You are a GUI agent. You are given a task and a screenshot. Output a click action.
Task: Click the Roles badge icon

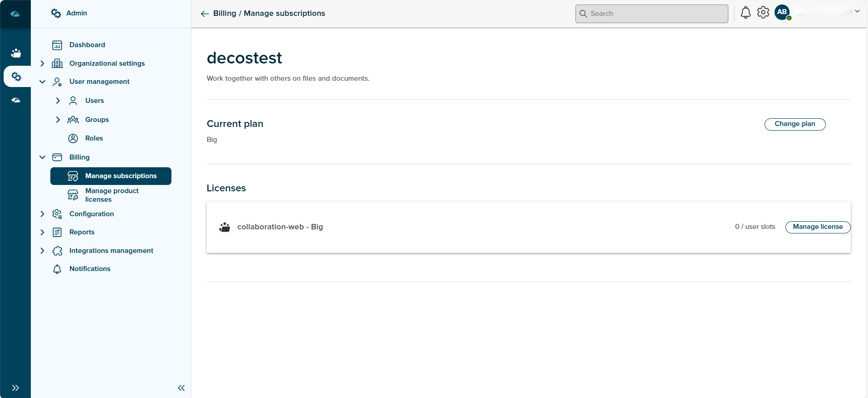tap(73, 138)
